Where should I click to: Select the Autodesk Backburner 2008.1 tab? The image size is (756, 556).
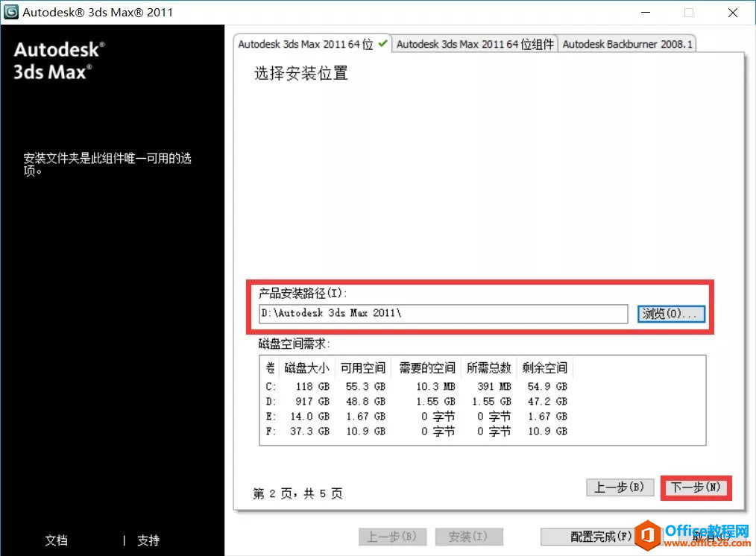(x=627, y=44)
